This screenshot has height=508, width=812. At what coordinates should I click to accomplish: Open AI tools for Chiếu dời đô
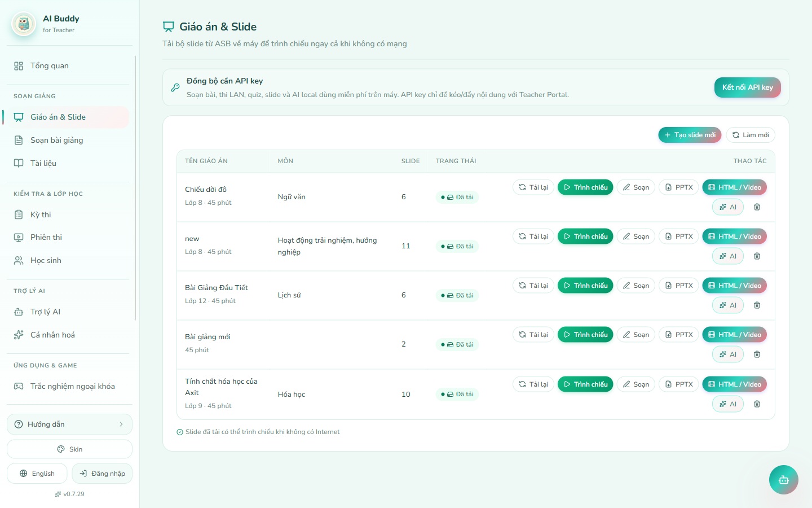(728, 207)
